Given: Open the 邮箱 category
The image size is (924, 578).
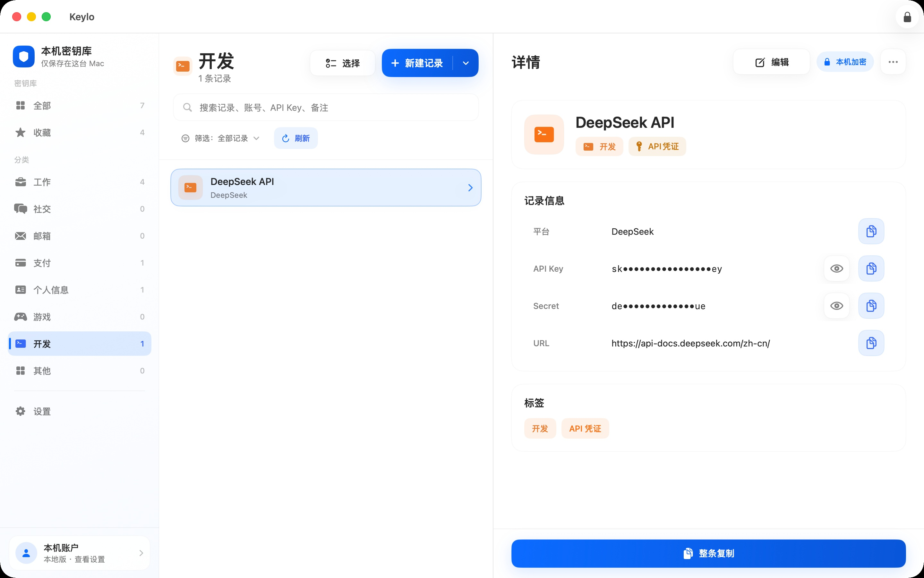Looking at the screenshot, I should [x=80, y=236].
